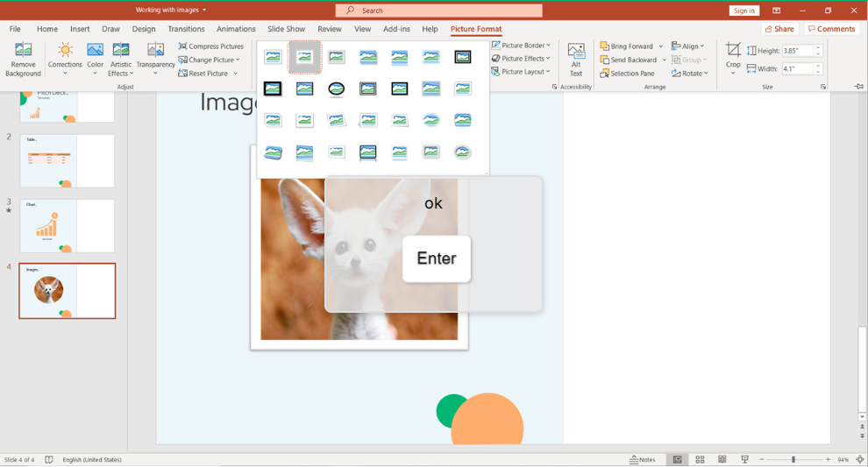Open the Size group dialog launcher
The height and width of the screenshot is (467, 868).
pyautogui.click(x=823, y=87)
